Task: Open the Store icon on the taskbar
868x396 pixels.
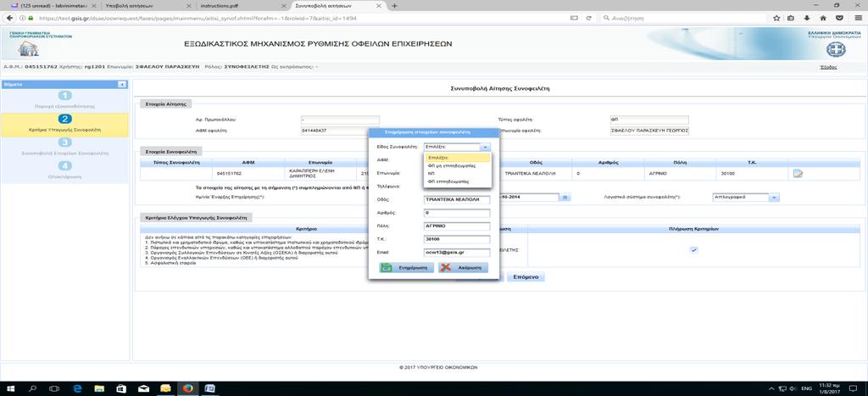Action: [122, 388]
